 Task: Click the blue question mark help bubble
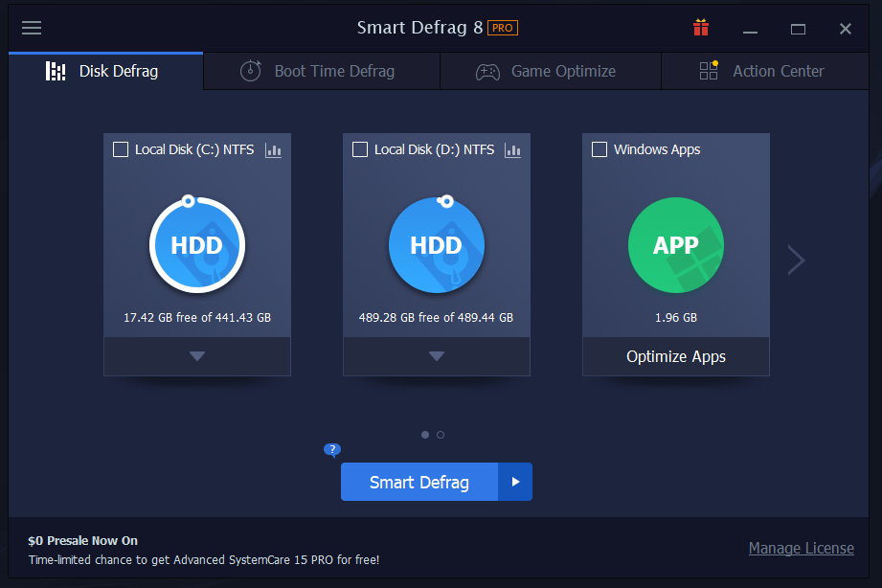coord(332,449)
